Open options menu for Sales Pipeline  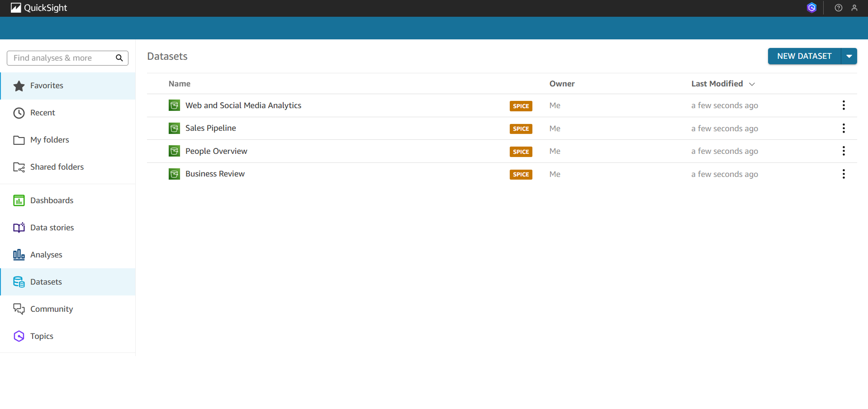click(844, 128)
